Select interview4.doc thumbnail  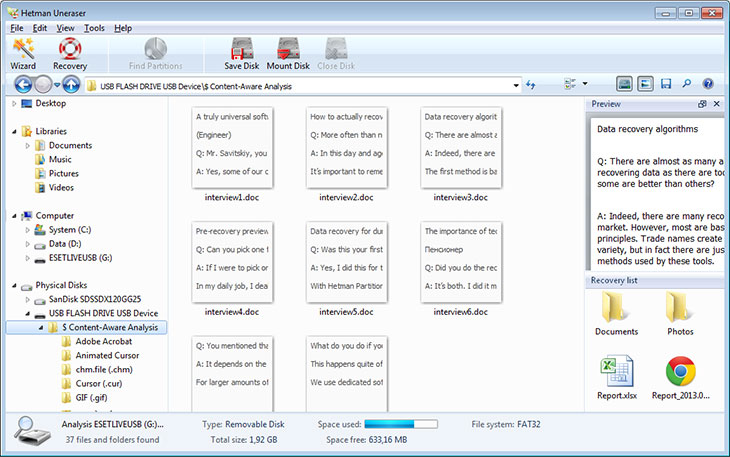coord(232,262)
